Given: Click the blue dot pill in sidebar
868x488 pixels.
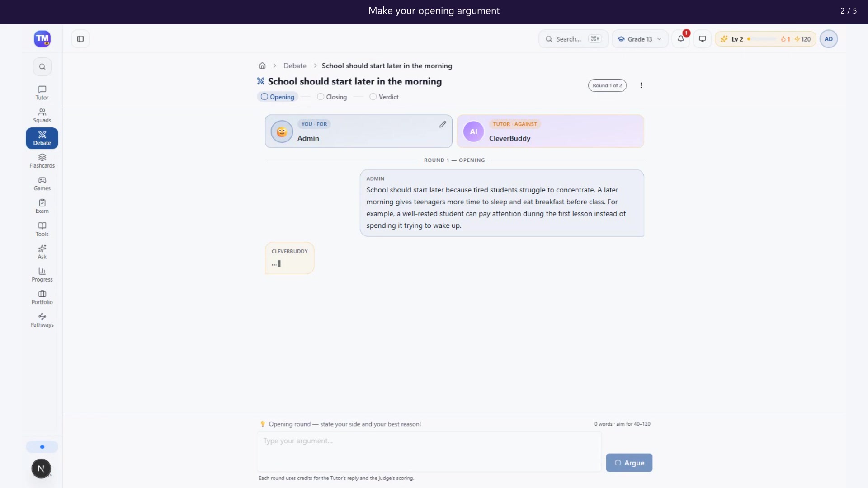Looking at the screenshot, I should (x=42, y=447).
